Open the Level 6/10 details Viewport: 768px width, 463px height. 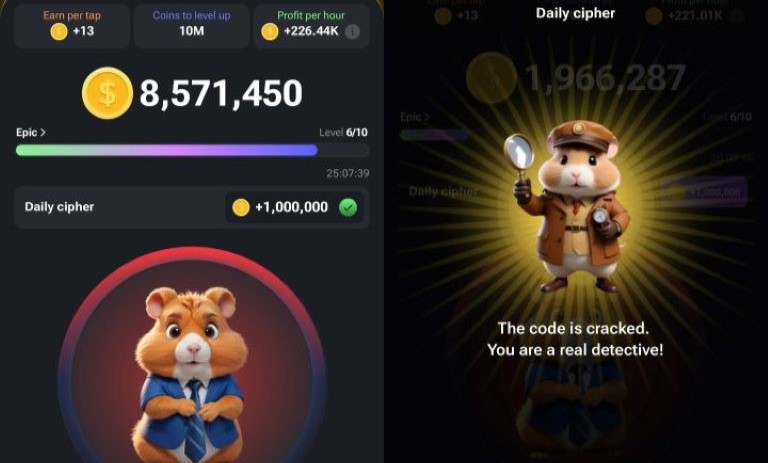coord(343,132)
